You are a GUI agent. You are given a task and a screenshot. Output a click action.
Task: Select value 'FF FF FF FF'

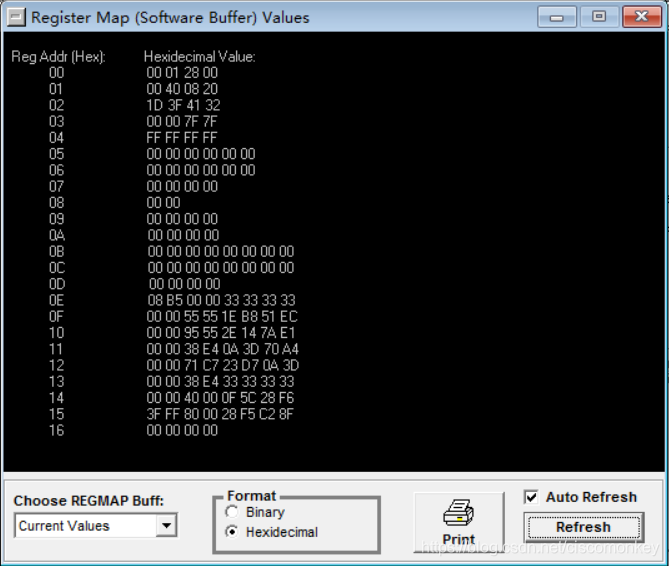pyautogui.click(x=182, y=138)
